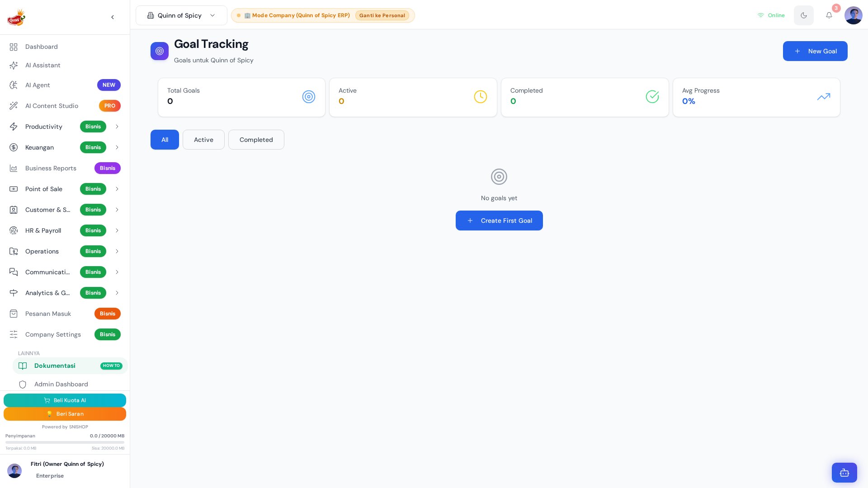868x488 pixels.
Task: Open the Fitri owner profile at the bottom
Action: click(65, 470)
